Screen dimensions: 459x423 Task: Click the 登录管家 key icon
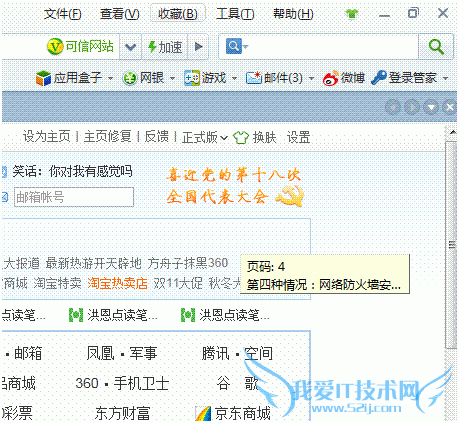pyautogui.click(x=379, y=78)
